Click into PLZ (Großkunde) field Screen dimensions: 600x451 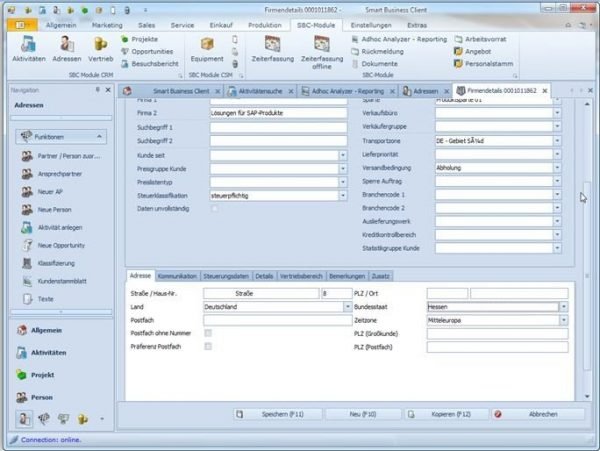(497, 334)
